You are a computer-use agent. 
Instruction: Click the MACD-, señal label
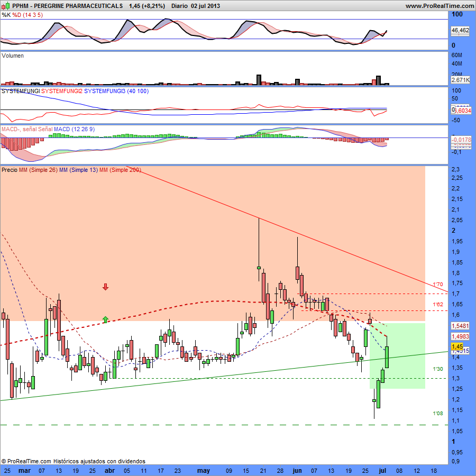pyautogui.click(x=19, y=129)
